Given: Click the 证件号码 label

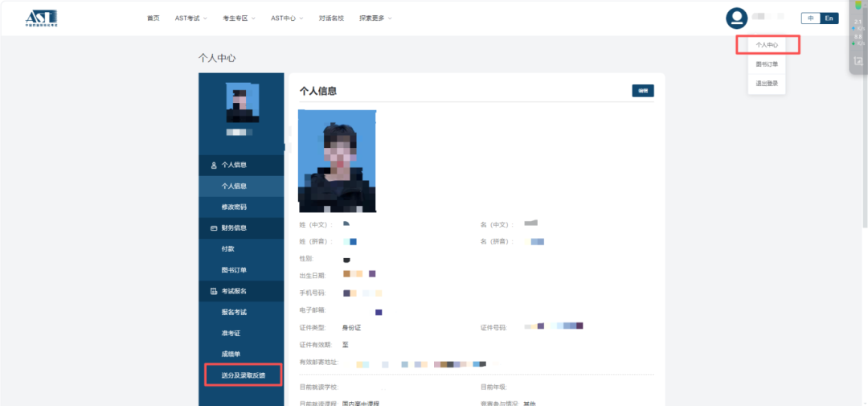Looking at the screenshot, I should pos(493,328).
